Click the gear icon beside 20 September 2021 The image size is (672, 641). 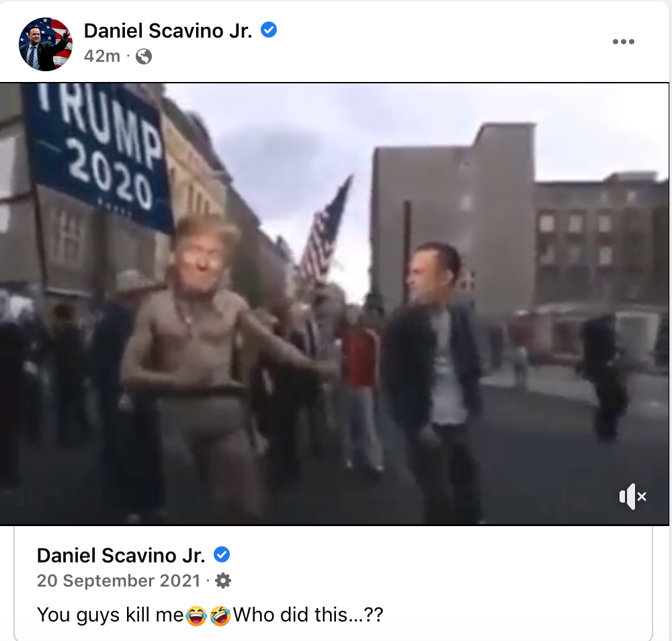pyautogui.click(x=223, y=581)
